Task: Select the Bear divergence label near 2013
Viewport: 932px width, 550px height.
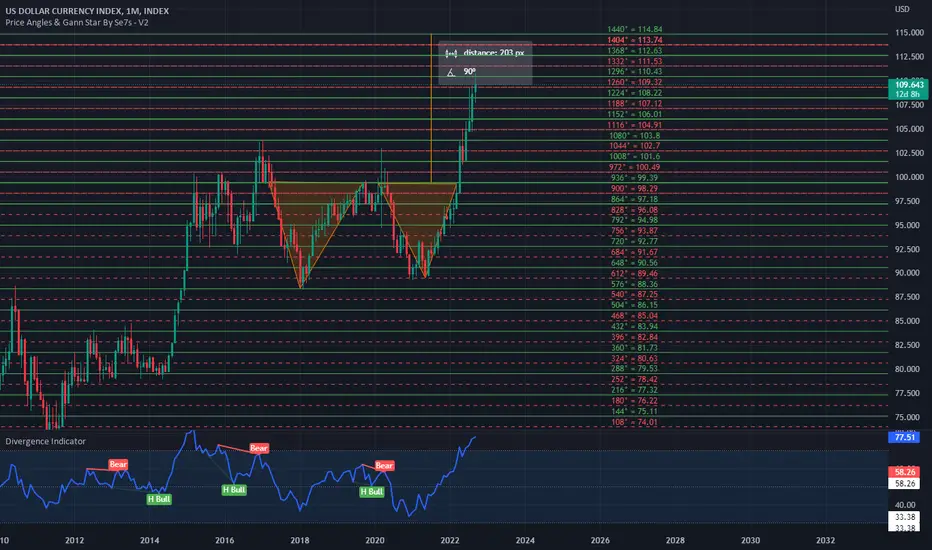Action: coord(118,464)
